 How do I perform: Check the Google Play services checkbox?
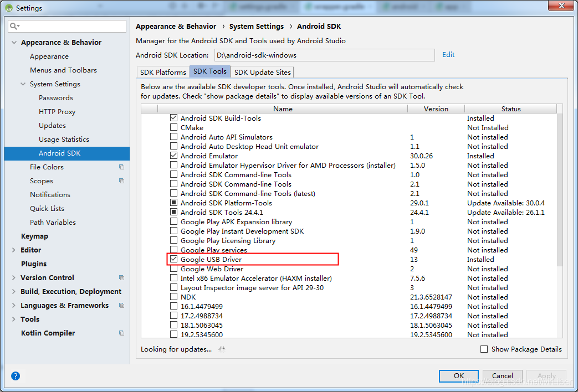pyautogui.click(x=173, y=250)
